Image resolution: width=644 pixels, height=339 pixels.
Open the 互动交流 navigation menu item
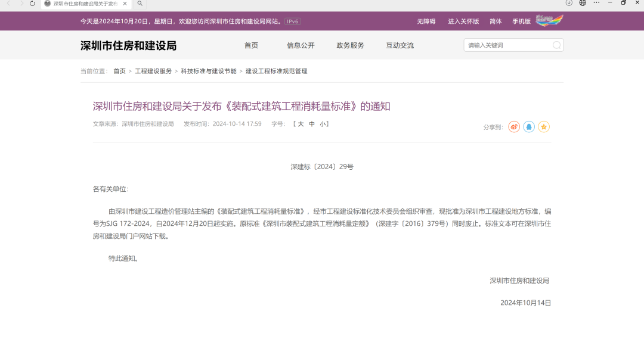(x=400, y=45)
